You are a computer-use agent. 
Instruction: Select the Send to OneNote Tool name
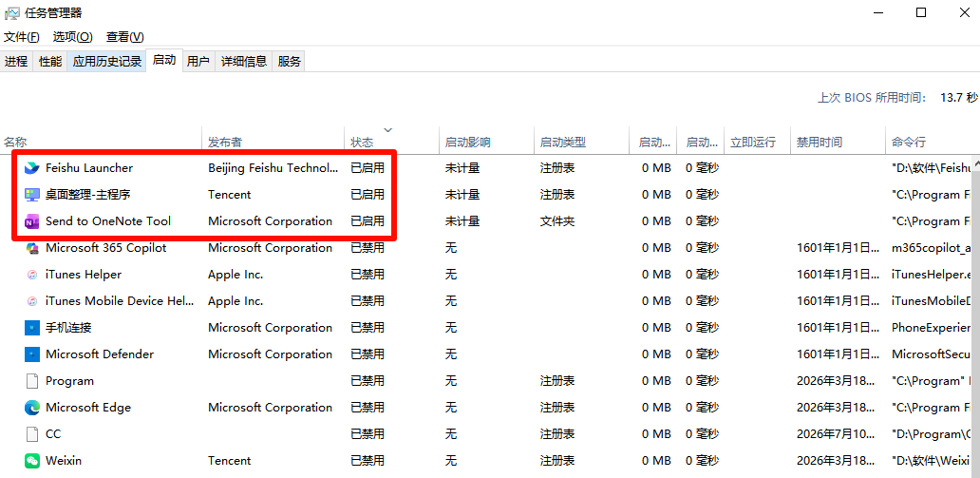click(x=108, y=220)
